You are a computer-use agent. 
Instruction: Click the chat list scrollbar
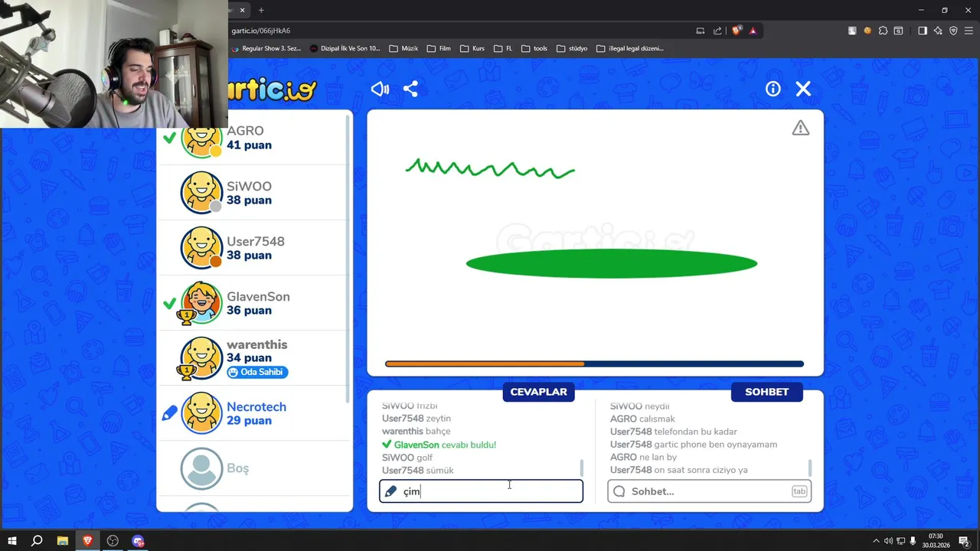(x=810, y=468)
